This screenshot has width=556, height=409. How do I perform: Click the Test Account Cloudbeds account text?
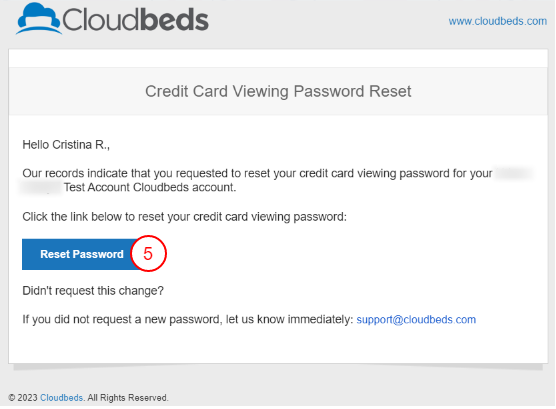click(150, 187)
